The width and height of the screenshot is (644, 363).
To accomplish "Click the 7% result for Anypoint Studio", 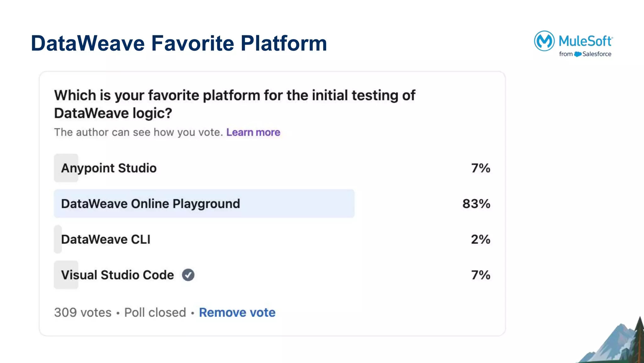I will [480, 168].
